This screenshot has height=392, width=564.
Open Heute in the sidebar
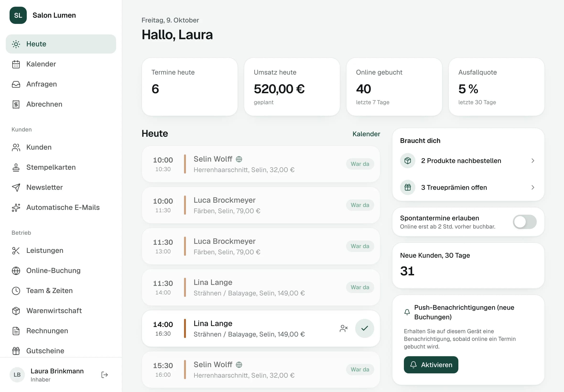(x=61, y=44)
